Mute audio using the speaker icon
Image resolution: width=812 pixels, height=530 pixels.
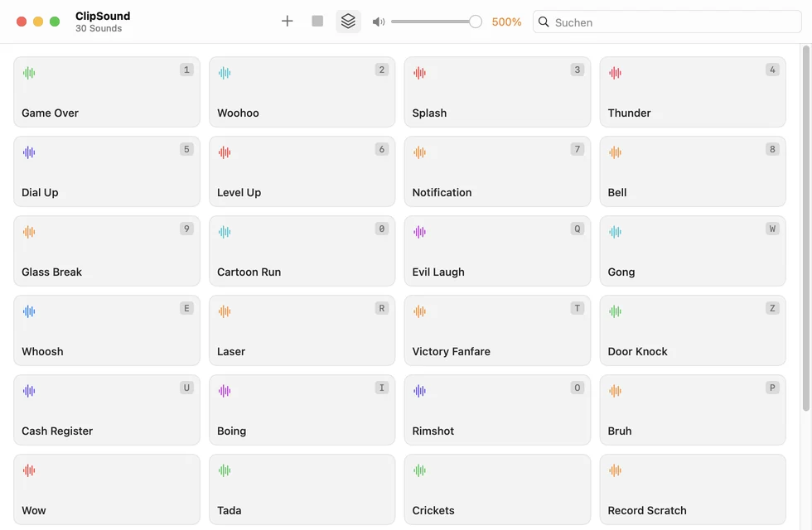379,22
